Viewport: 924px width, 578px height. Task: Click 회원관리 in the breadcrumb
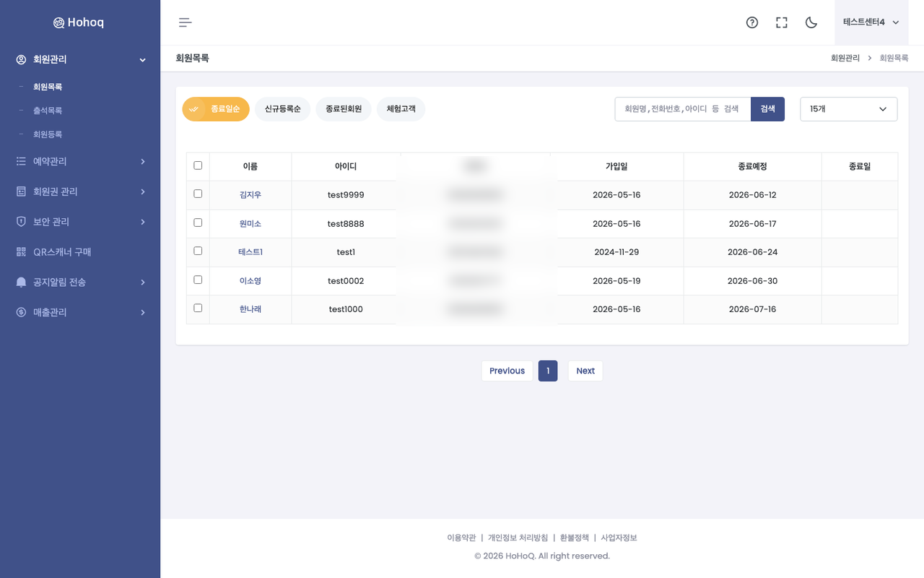click(x=845, y=58)
